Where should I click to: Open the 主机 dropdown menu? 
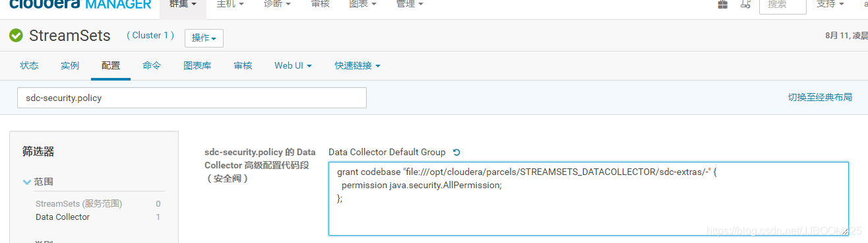(x=230, y=4)
